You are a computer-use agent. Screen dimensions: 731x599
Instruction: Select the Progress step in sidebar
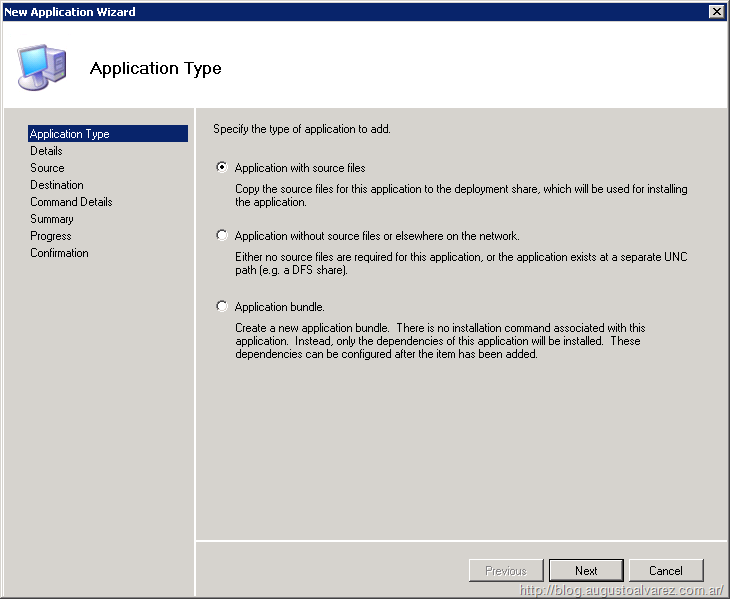(51, 236)
